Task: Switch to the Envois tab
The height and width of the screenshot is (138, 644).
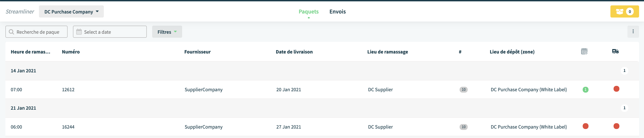Action: click(x=337, y=11)
